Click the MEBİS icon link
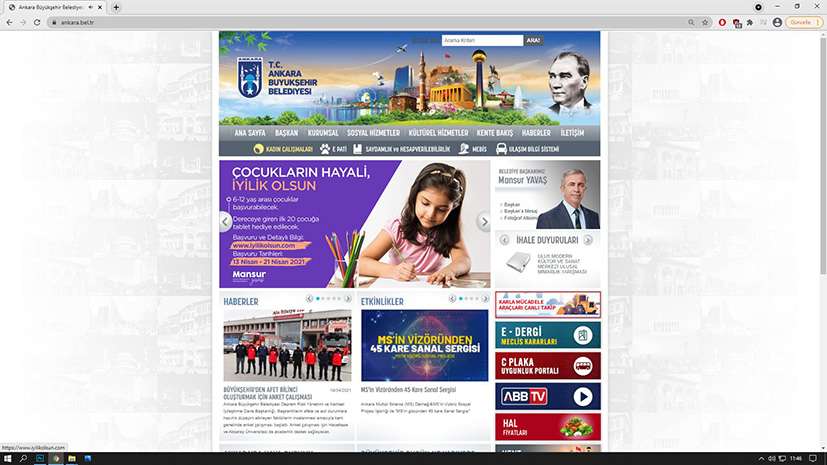Screen dimensions: 827x465 463,149
